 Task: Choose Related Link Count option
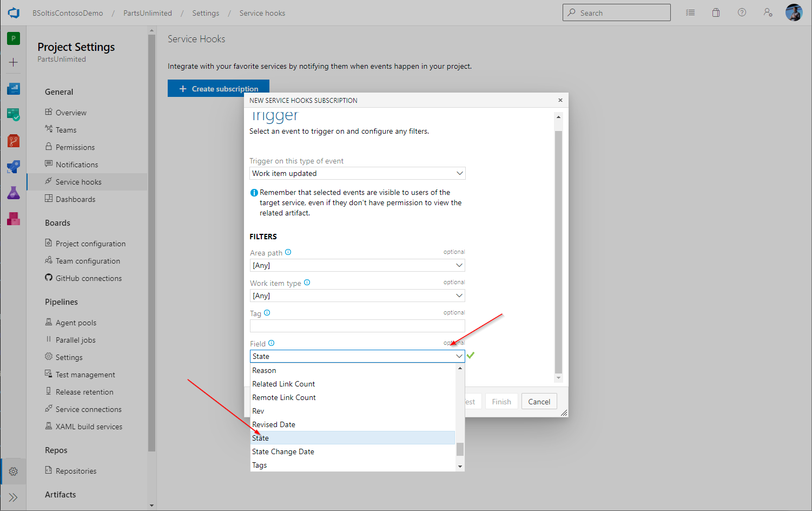point(283,384)
